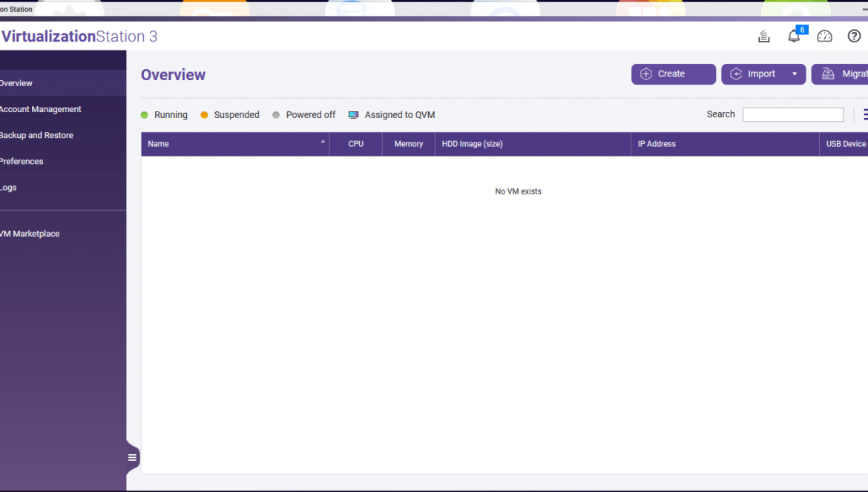Click the Name column sort arrow
Image resolution: width=868 pixels, height=492 pixels.
[323, 142]
